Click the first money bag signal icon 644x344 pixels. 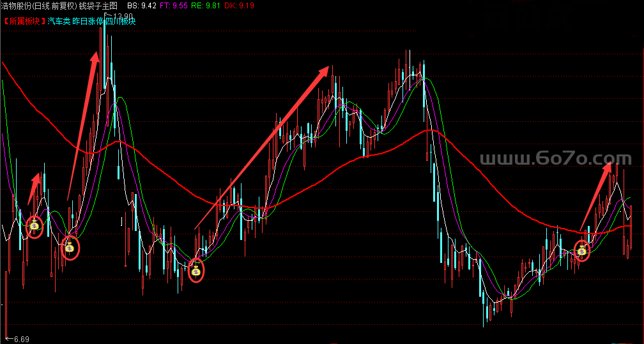pyautogui.click(x=35, y=225)
